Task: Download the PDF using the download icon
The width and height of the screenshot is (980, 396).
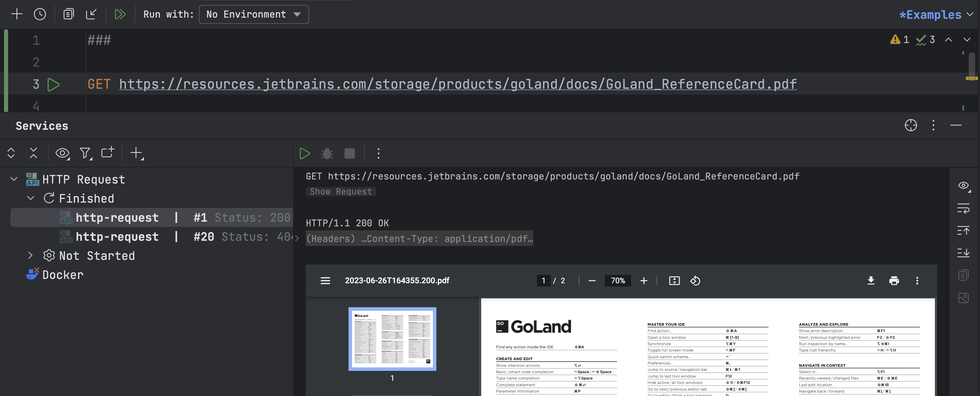Action: (x=871, y=281)
